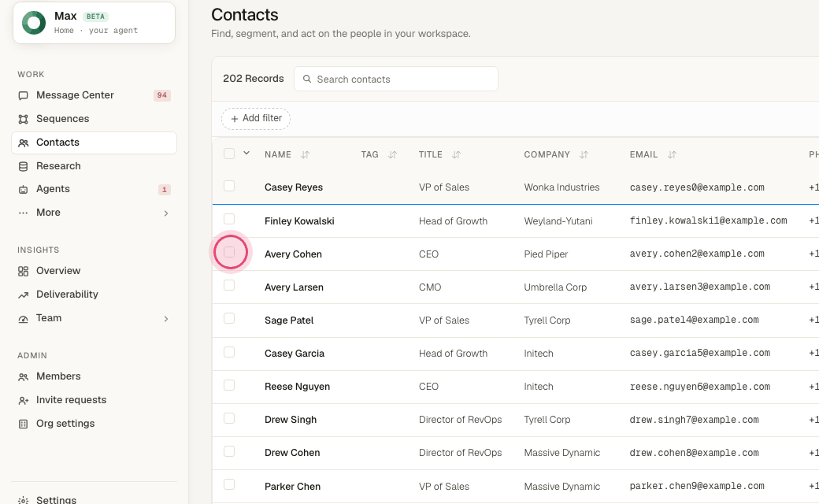819x504 pixels.
Task: Click the Settings gear icon
Action: [23, 500]
